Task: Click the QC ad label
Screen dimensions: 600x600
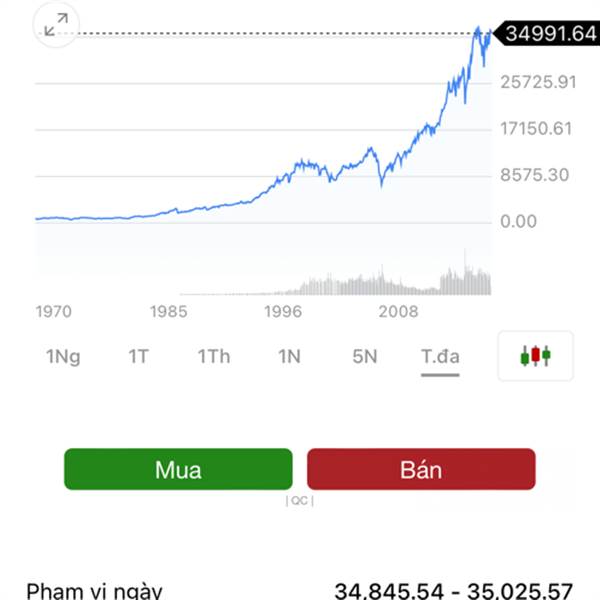Action: tap(300, 501)
